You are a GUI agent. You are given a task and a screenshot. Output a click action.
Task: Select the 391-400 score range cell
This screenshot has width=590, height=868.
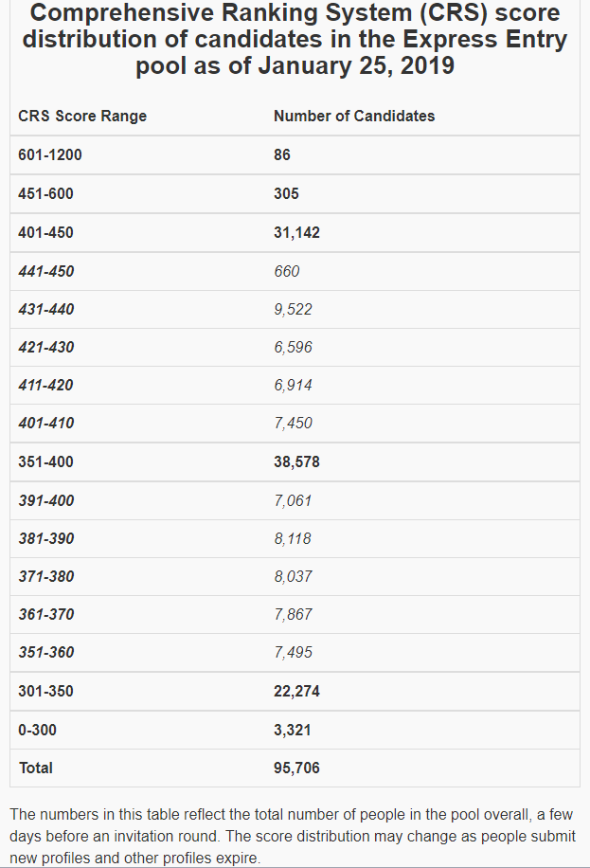[x=45, y=500]
